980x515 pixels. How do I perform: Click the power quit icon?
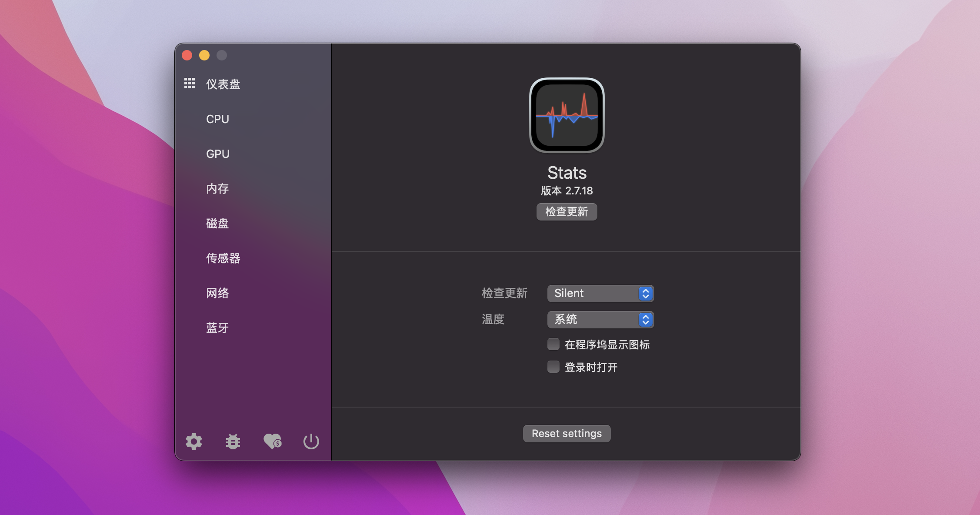[311, 441]
